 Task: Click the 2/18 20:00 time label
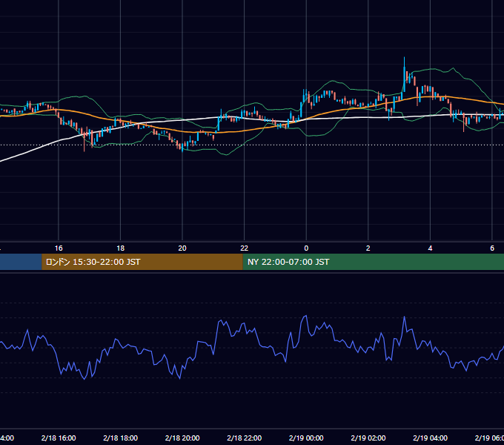point(182,438)
